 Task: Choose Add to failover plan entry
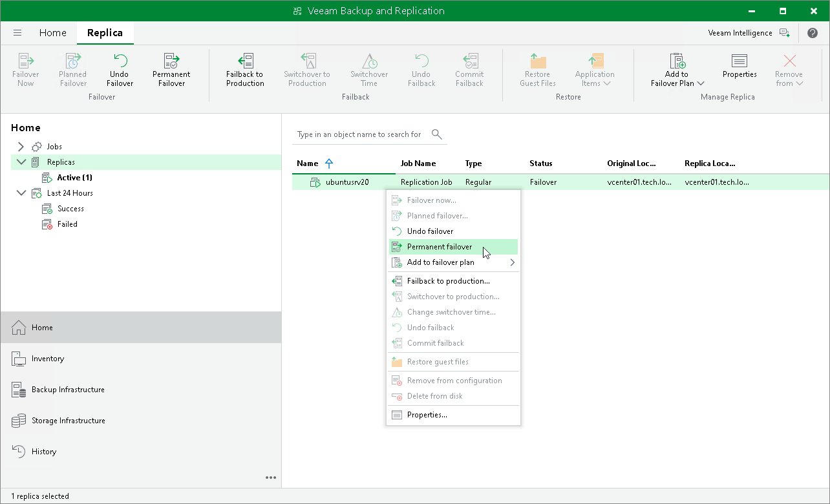tap(453, 262)
